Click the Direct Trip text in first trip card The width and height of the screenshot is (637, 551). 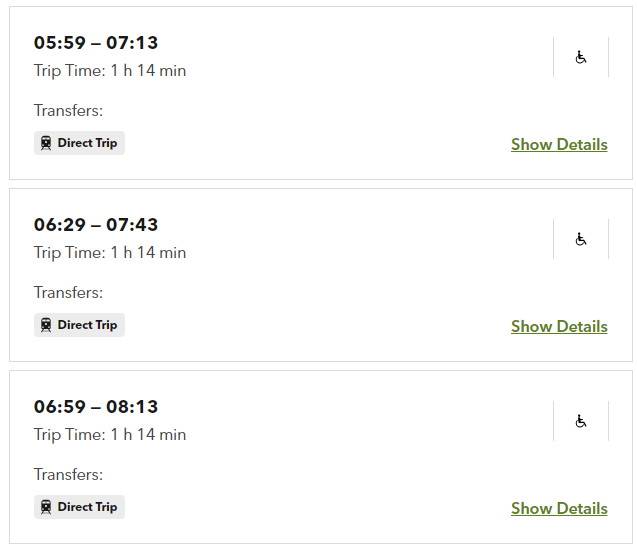coord(87,143)
